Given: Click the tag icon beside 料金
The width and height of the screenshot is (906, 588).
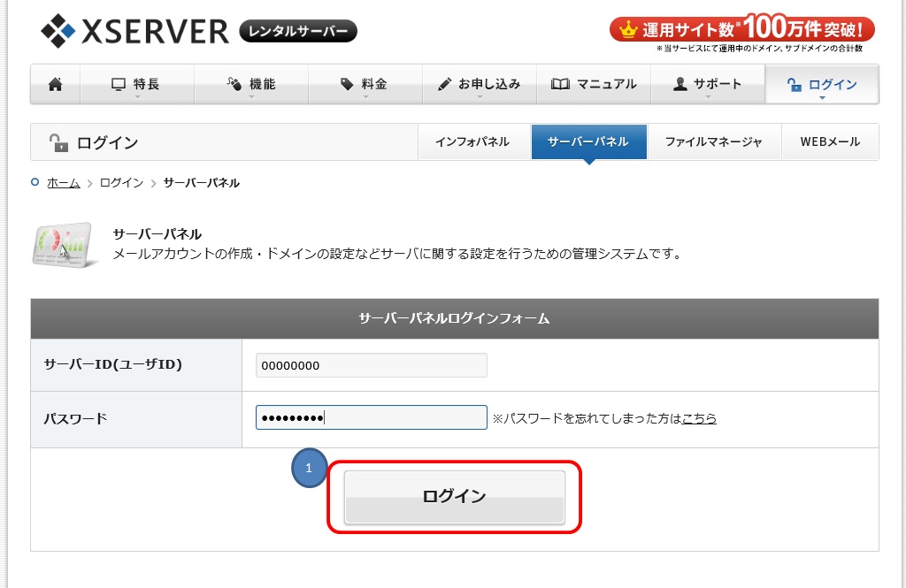Looking at the screenshot, I should tap(347, 84).
